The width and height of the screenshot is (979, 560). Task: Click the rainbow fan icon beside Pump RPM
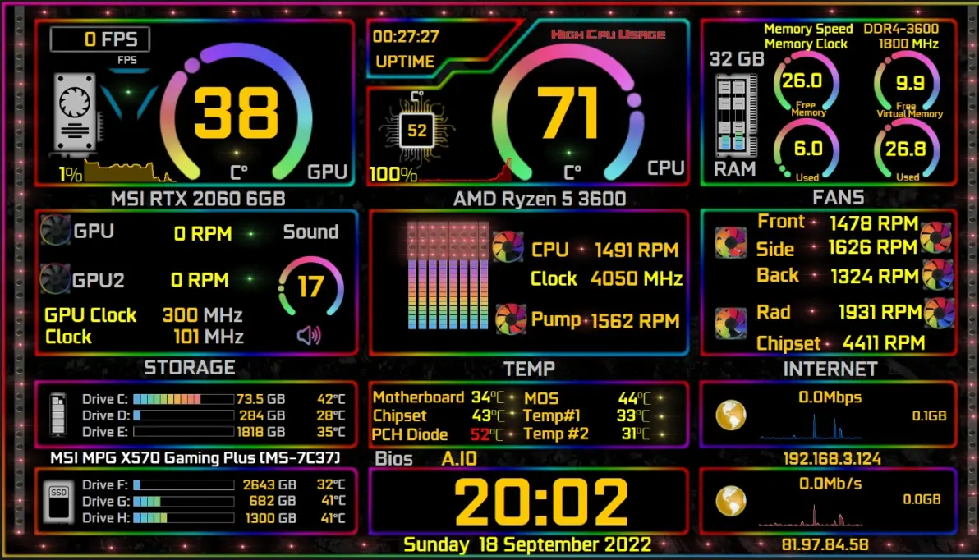(x=511, y=319)
